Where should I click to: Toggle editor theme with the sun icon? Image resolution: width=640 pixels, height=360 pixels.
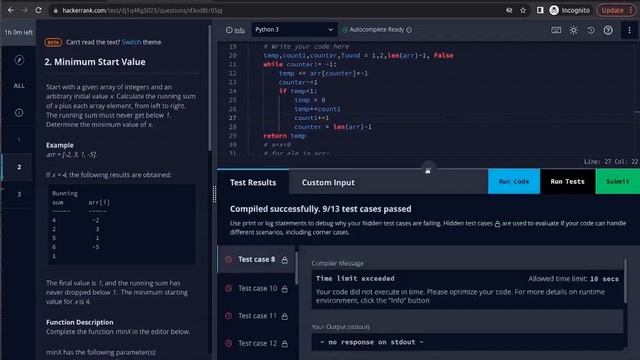[x=573, y=30]
